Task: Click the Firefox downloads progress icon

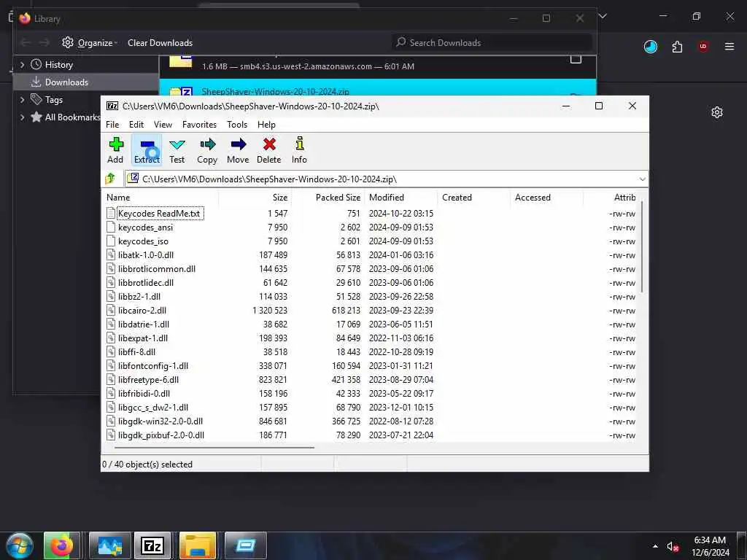Action: coord(650,46)
